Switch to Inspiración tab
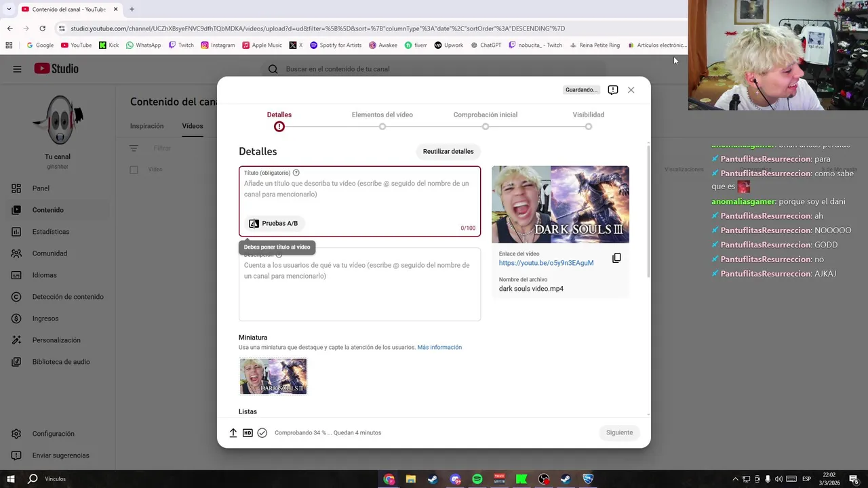The image size is (868, 488). (x=147, y=126)
